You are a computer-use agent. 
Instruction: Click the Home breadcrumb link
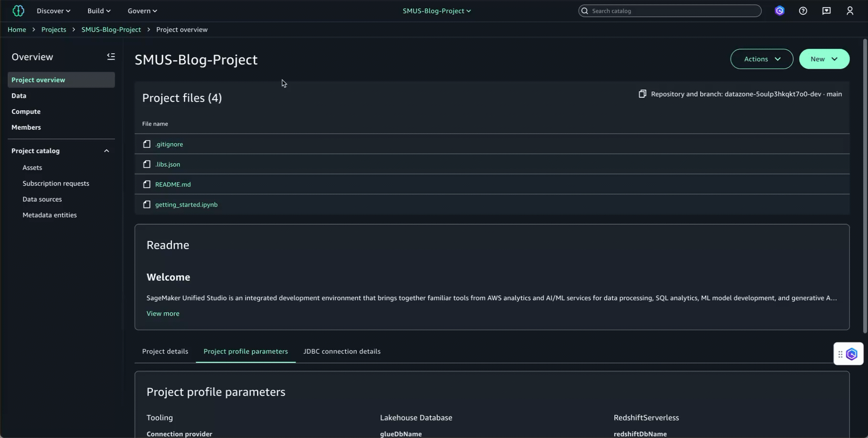click(17, 29)
